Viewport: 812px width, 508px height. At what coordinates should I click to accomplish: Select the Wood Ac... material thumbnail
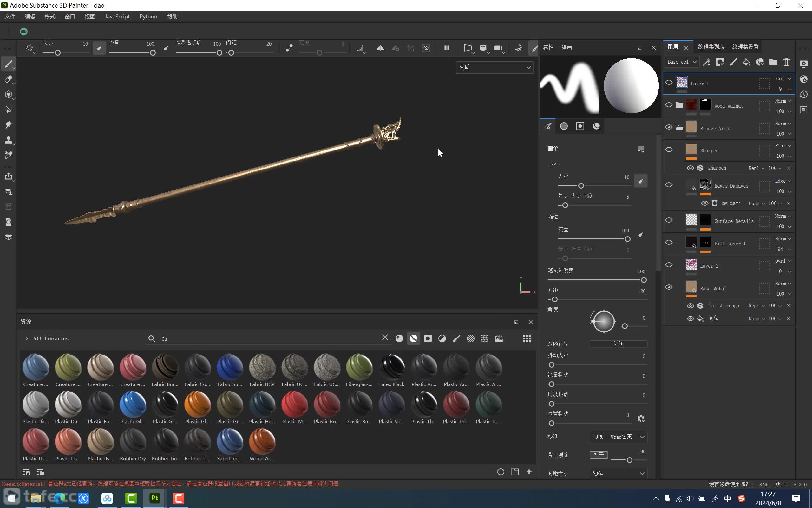[262, 445]
